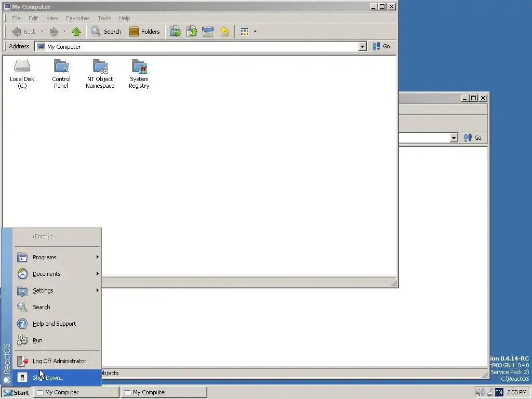Choose Log Off Administrator... entry

(57, 361)
